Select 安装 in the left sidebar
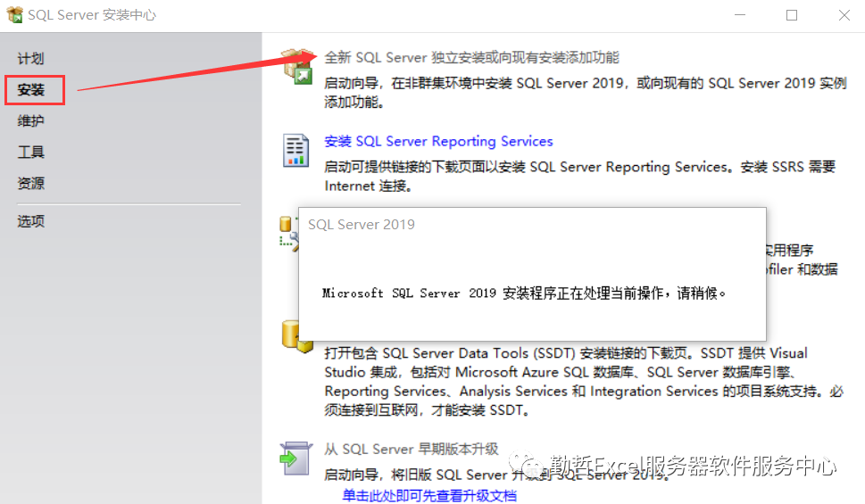Image resolution: width=865 pixels, height=504 pixels. click(31, 90)
